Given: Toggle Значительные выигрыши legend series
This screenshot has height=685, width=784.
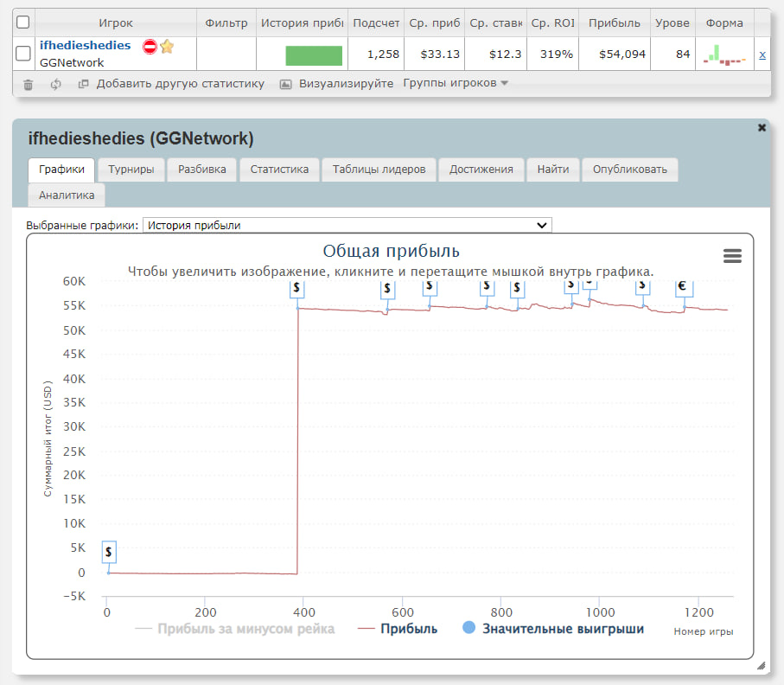Looking at the screenshot, I should (x=553, y=629).
